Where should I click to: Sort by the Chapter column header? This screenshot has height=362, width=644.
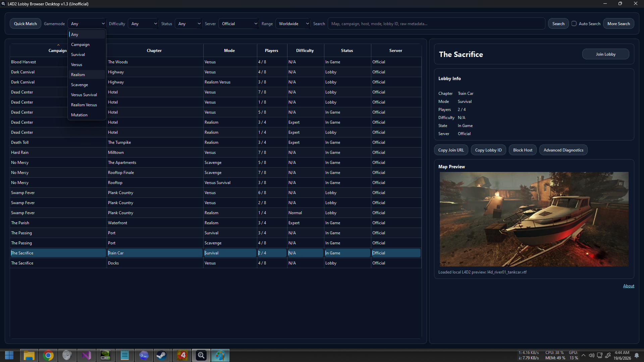click(154, 50)
